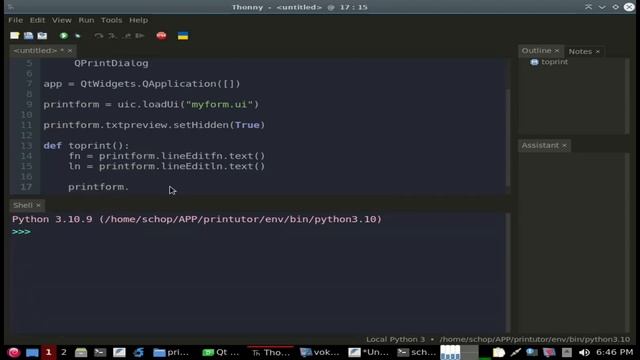This screenshot has width=640, height=360.
Task: Click the "app = QtWidgets.QApplication([])" line
Action: point(142,84)
